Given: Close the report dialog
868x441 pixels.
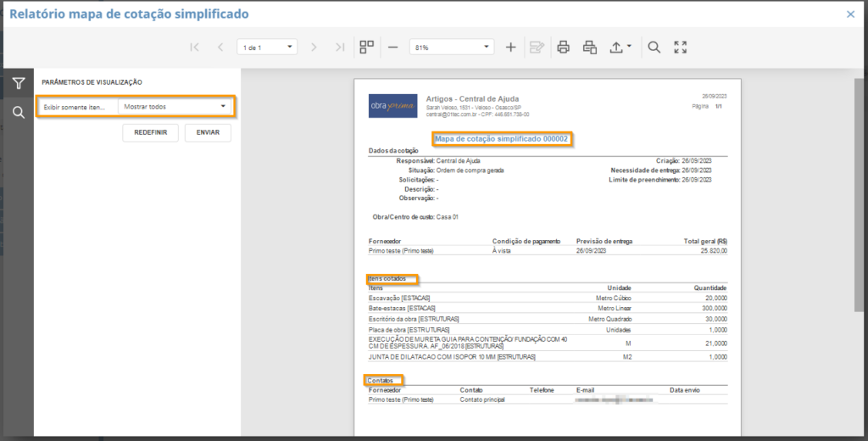Looking at the screenshot, I should (x=851, y=14).
